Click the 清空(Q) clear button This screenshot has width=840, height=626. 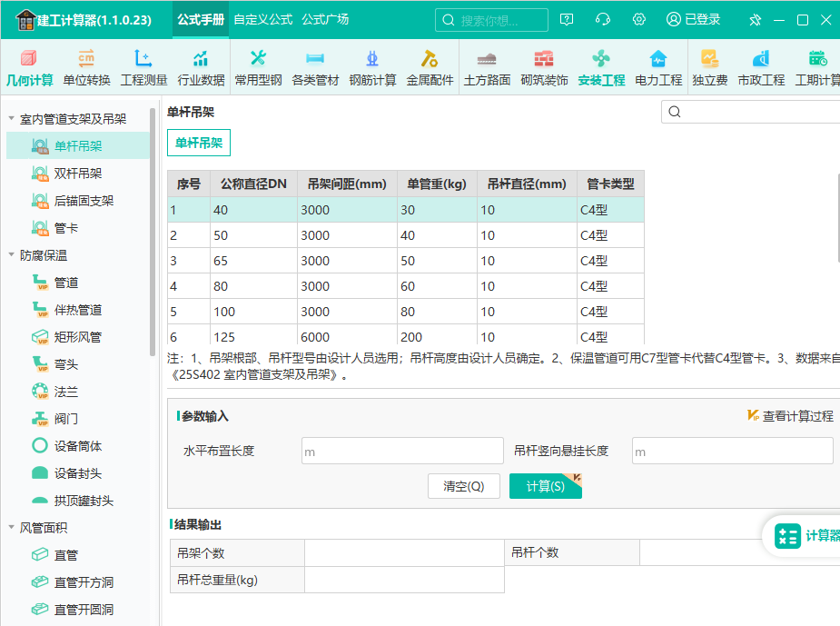tap(464, 486)
